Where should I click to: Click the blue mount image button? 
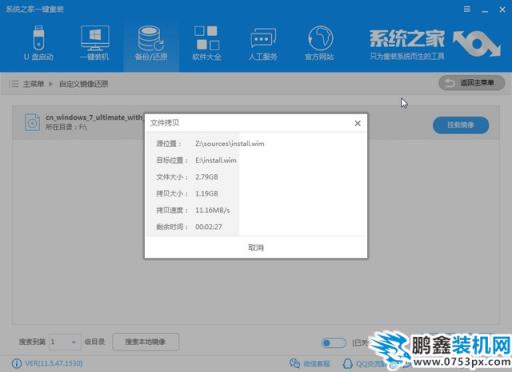point(461,125)
